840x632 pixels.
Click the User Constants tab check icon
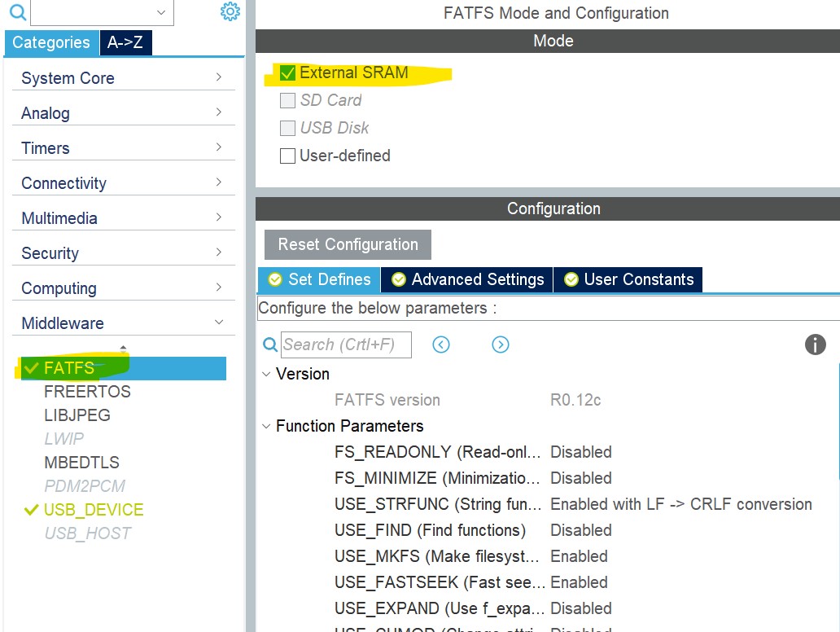point(571,279)
